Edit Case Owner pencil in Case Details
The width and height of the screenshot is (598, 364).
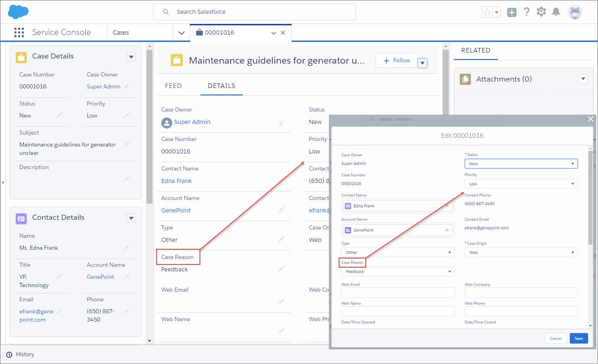pos(127,86)
